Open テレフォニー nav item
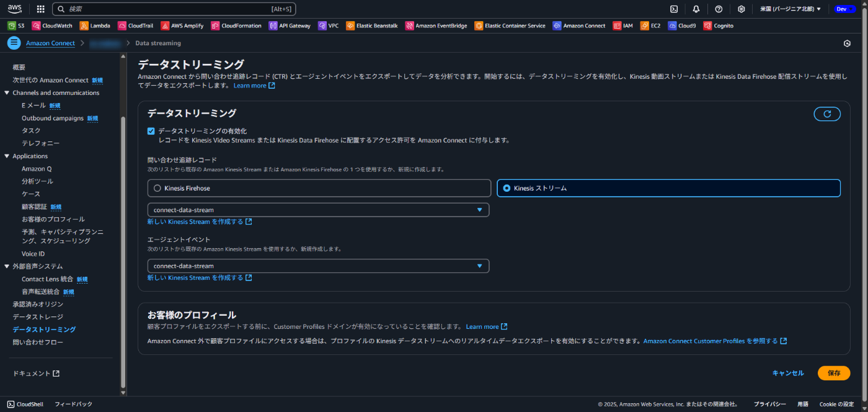This screenshot has height=412, width=868. [40, 143]
